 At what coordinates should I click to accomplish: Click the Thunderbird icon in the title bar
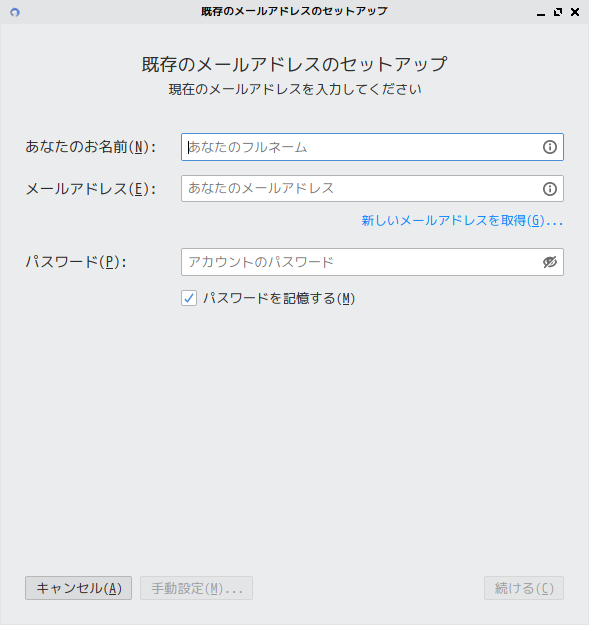click(15, 12)
